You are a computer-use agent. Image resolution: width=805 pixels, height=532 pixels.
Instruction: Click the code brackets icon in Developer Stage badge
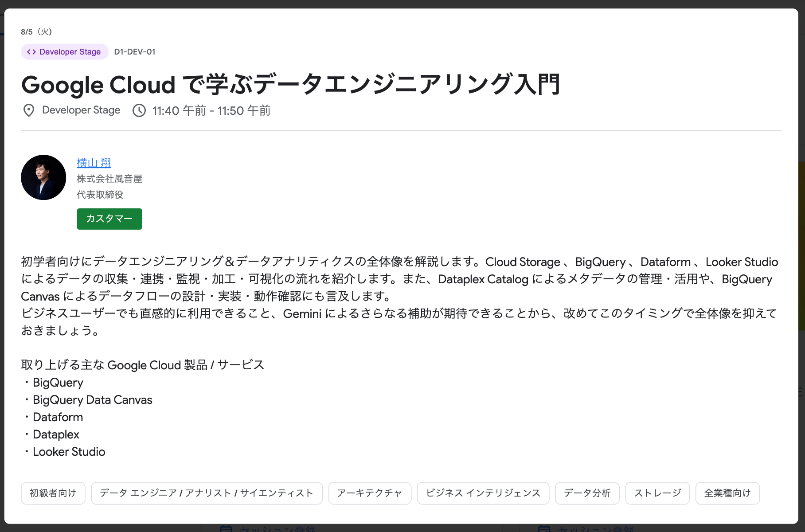pos(31,52)
